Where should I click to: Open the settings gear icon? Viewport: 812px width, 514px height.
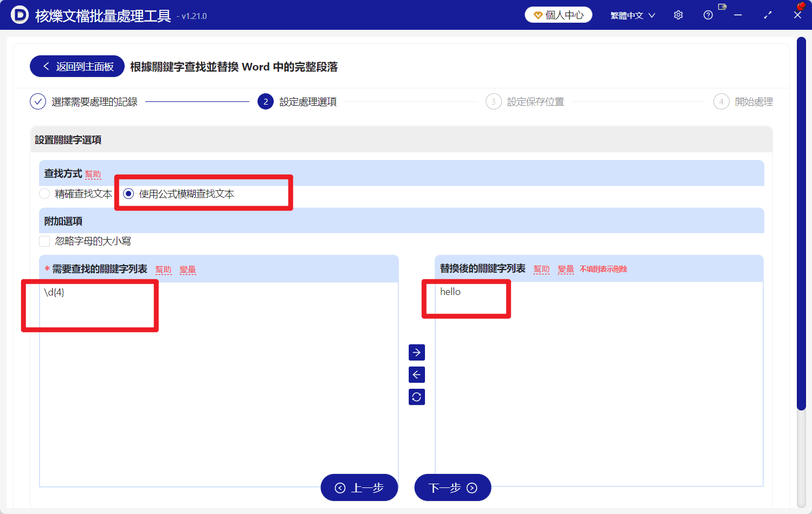(678, 15)
